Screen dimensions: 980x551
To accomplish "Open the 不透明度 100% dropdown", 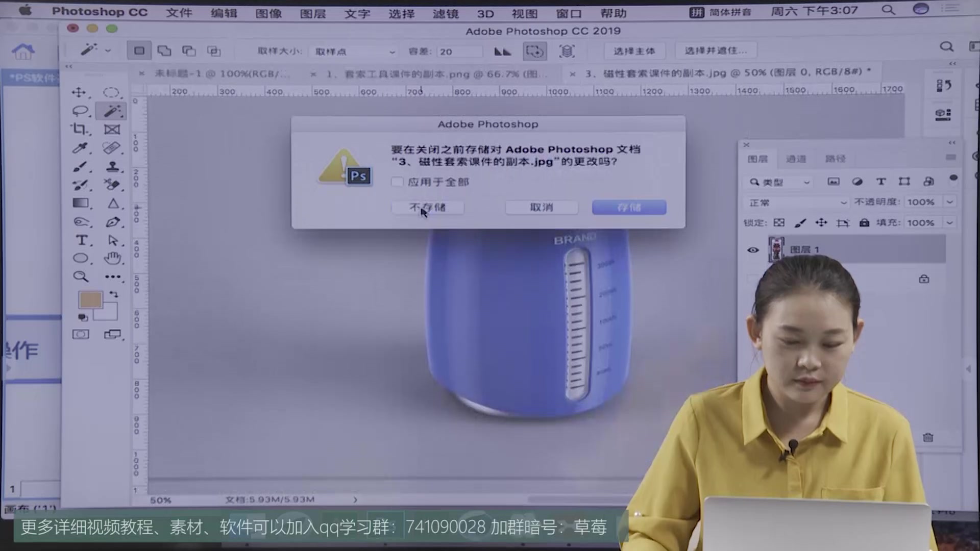I will pos(950,202).
